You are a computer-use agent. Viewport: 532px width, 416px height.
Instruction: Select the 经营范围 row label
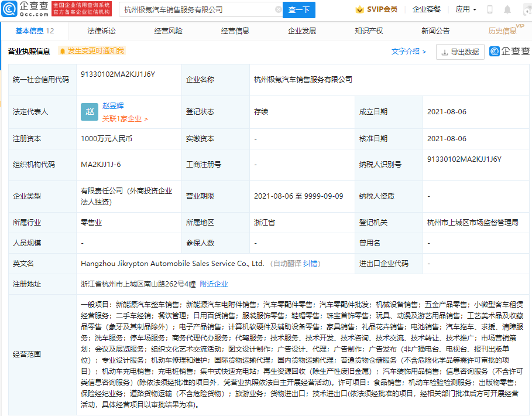(27, 354)
